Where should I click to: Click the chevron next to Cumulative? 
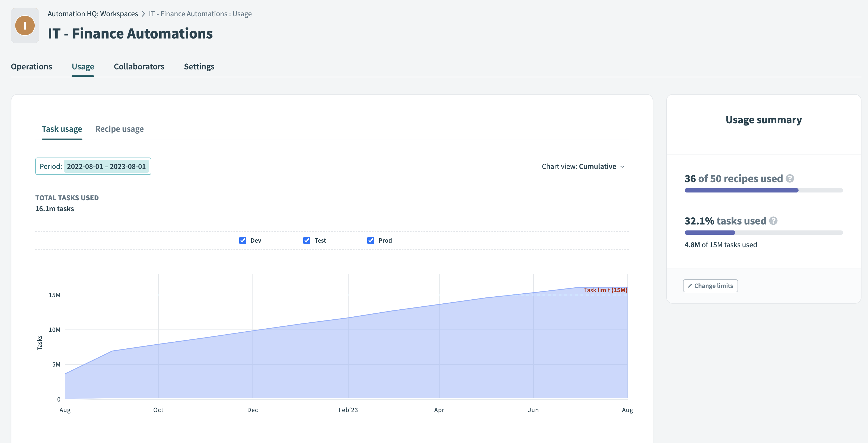(x=622, y=167)
